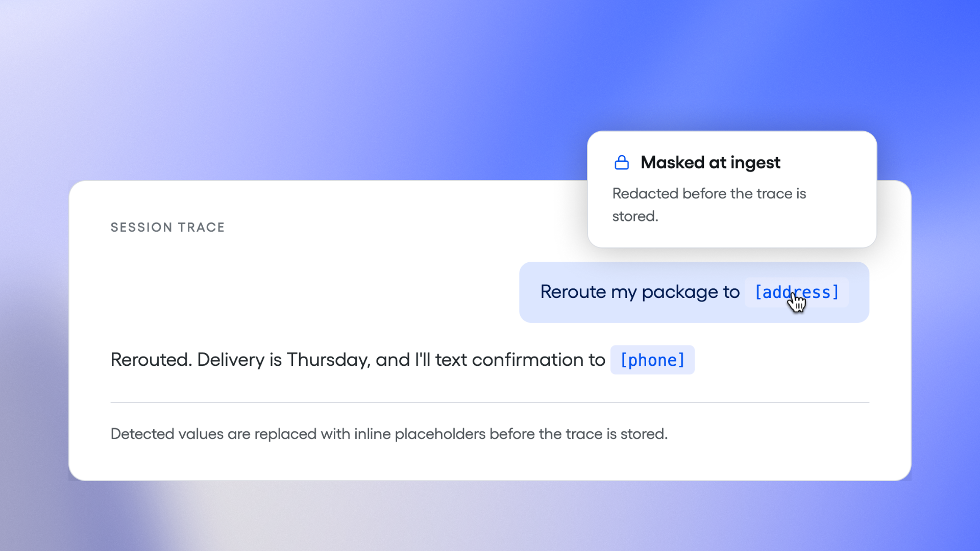Click the 'Reroute my package to' message bubble
This screenshot has width=980, height=551.
coord(694,292)
